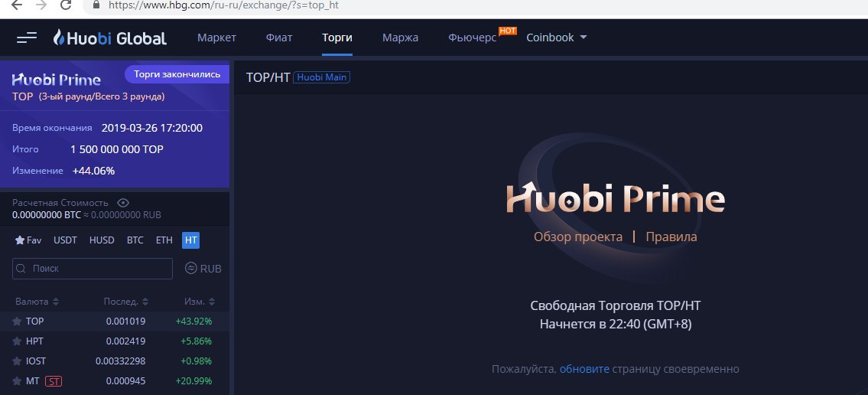Select the IOST row in pair list
868x395 pixels.
pos(115,361)
